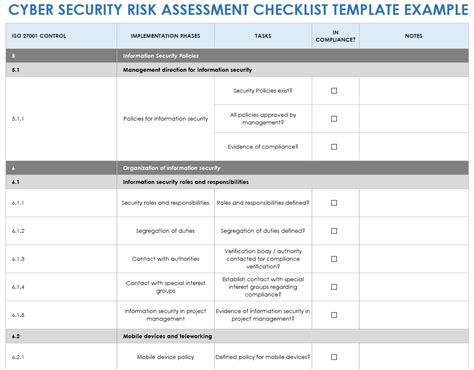Click the 'TASKS' column header
Image resolution: width=474 pixels, height=370 pixels.
(263, 36)
